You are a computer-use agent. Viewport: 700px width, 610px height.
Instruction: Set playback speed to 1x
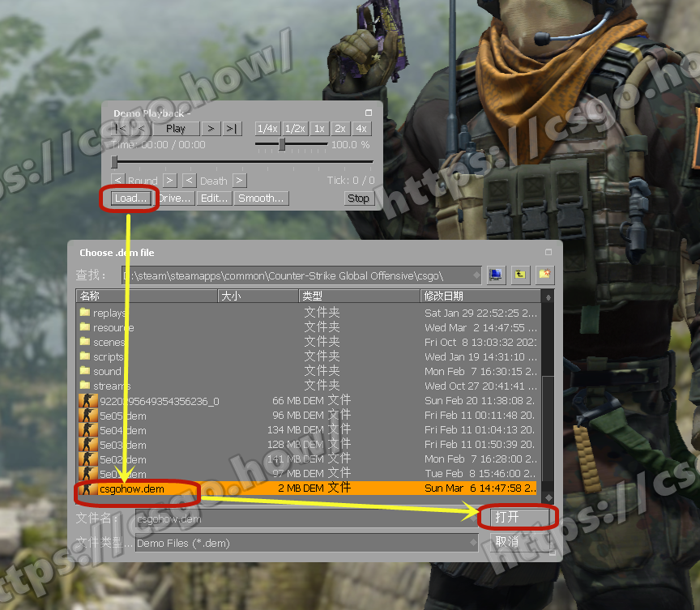319,129
